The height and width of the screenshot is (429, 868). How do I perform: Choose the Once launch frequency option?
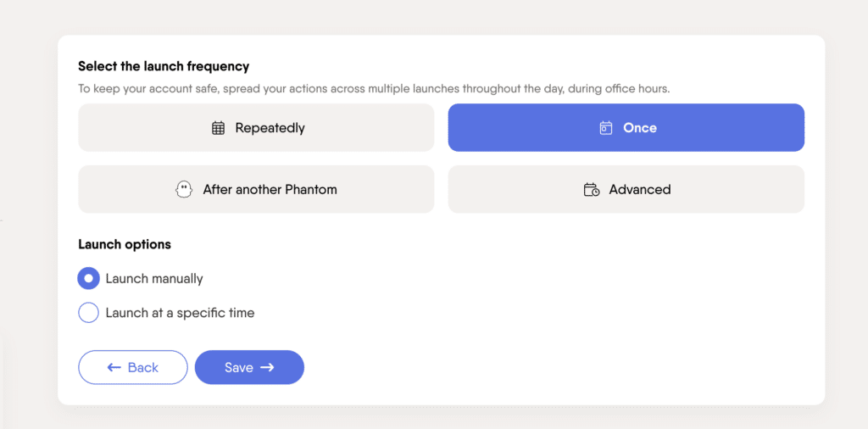(626, 128)
